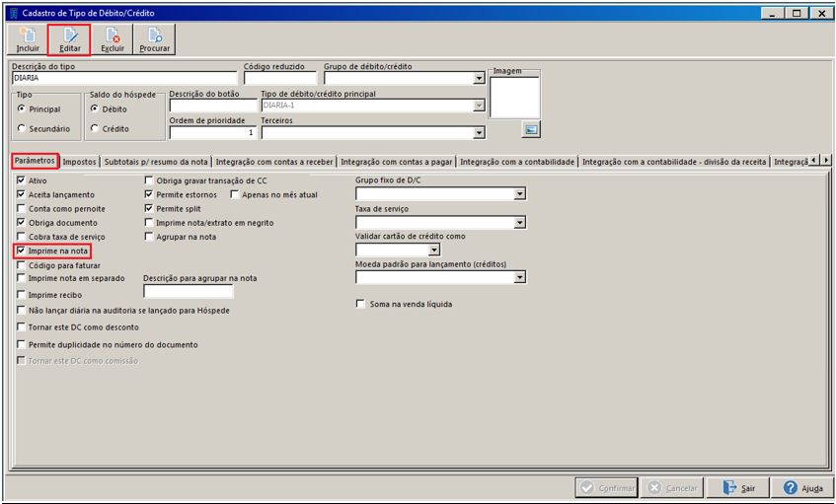Open Integração com a contabilidade tab
836x504 pixels.
click(x=517, y=162)
